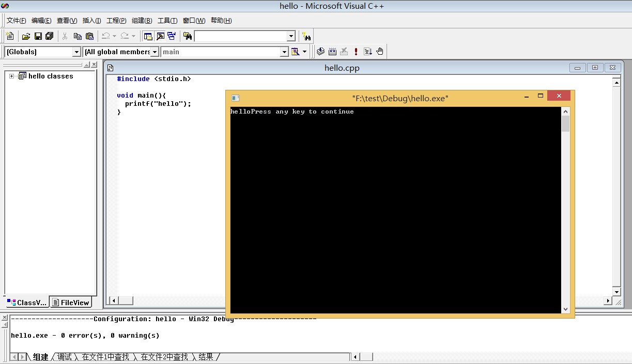Open the WizardBar actions dropdown arrow

(304, 52)
